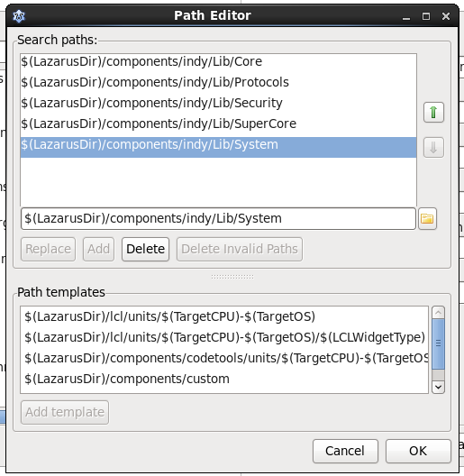Image resolution: width=464 pixels, height=476 pixels.
Task: Click Delete Invalid Paths button
Action: [x=240, y=249]
